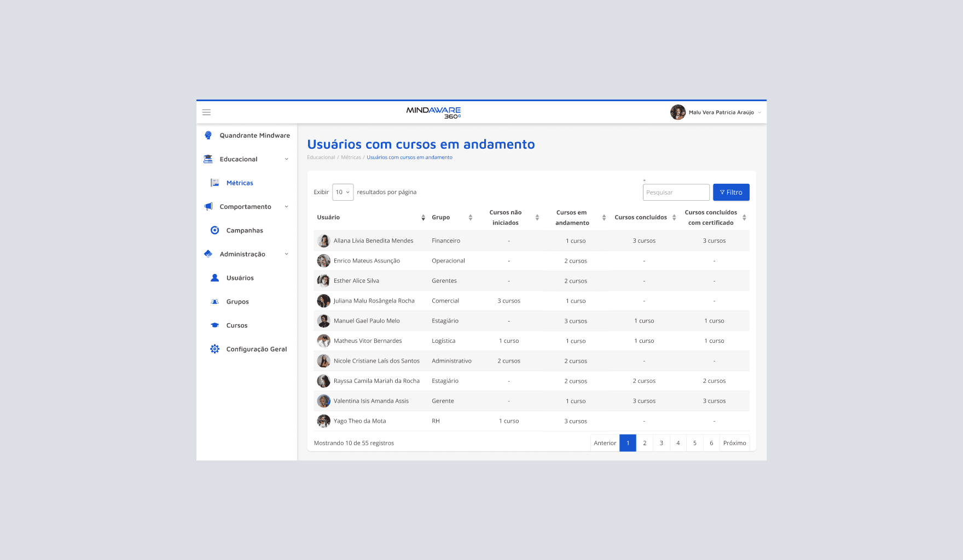The height and width of the screenshot is (560, 963).
Task: Click the Anterior pagination button
Action: tap(605, 443)
